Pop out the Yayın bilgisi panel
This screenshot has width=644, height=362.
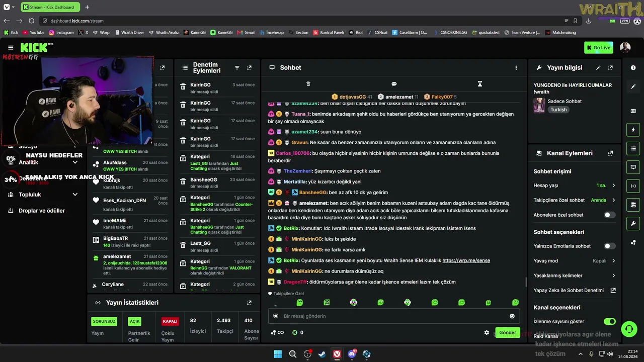point(610,68)
